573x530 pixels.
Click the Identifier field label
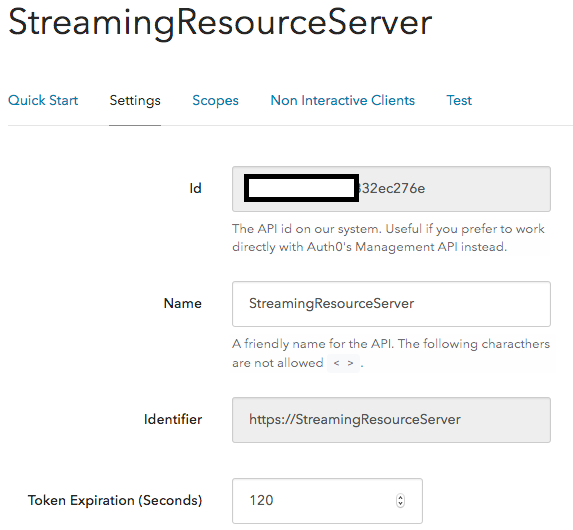click(173, 419)
